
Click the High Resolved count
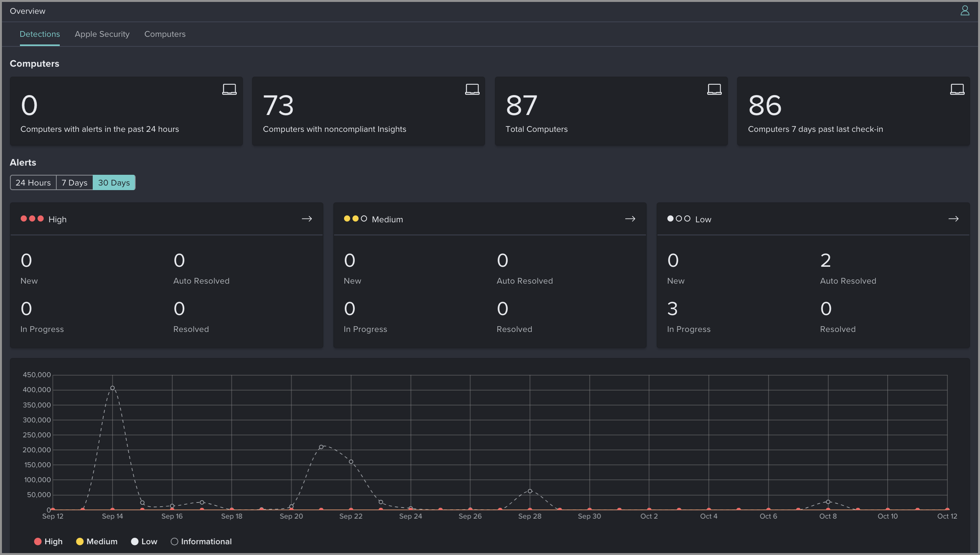tap(179, 309)
